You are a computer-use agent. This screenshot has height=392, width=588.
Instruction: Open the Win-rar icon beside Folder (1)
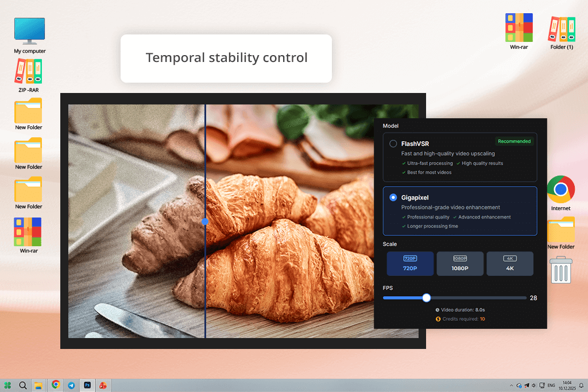click(x=519, y=31)
